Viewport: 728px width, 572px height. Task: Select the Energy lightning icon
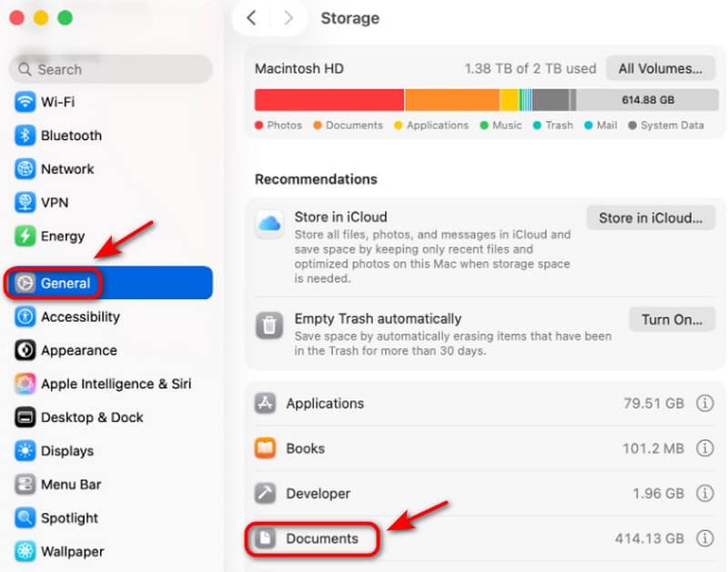click(25, 236)
